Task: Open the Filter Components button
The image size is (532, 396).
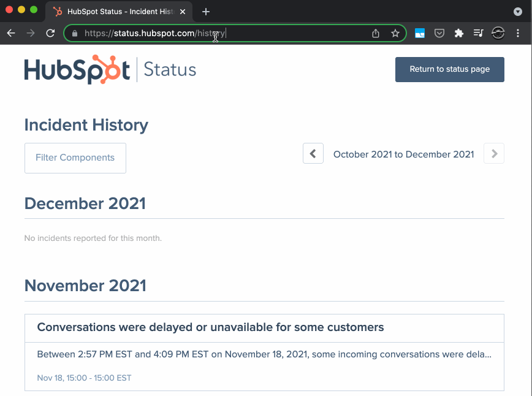Action: click(x=75, y=158)
